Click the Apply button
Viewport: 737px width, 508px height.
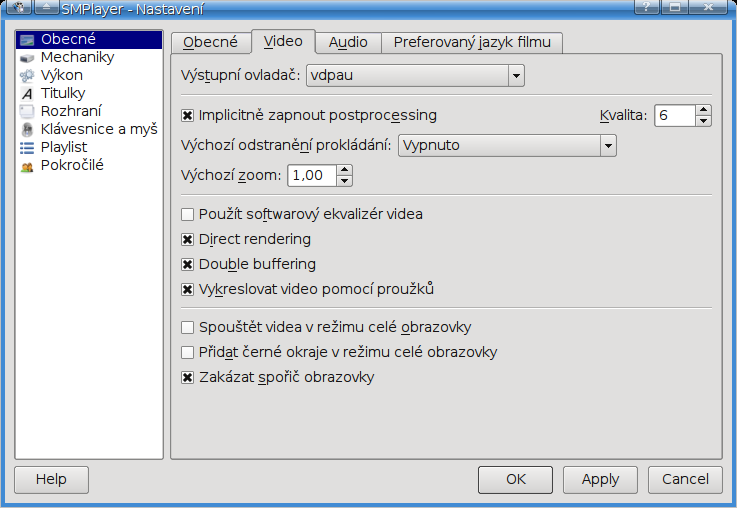click(600, 479)
